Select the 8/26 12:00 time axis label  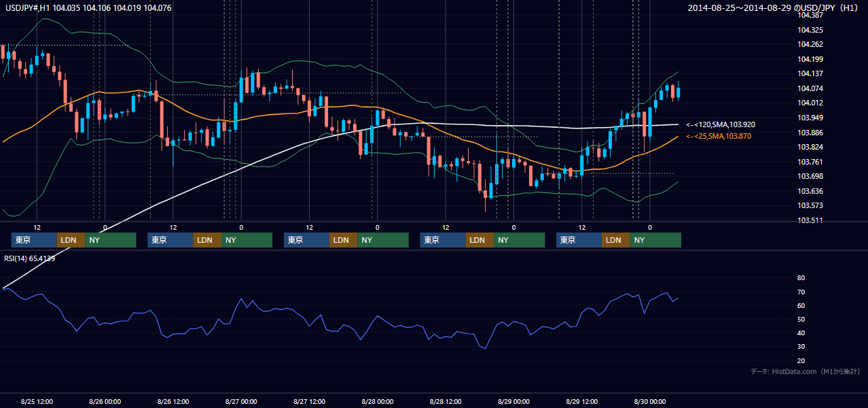pos(173,401)
